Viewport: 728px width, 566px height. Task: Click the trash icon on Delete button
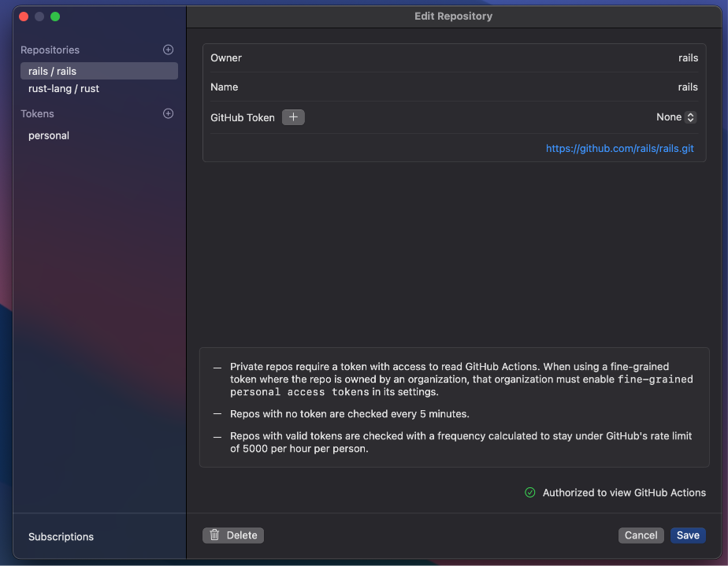[214, 535]
